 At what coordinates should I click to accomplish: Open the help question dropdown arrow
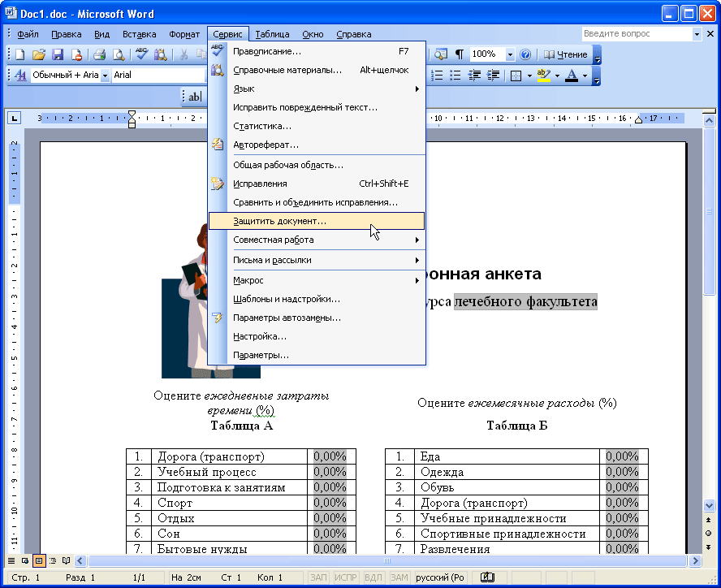tap(697, 34)
